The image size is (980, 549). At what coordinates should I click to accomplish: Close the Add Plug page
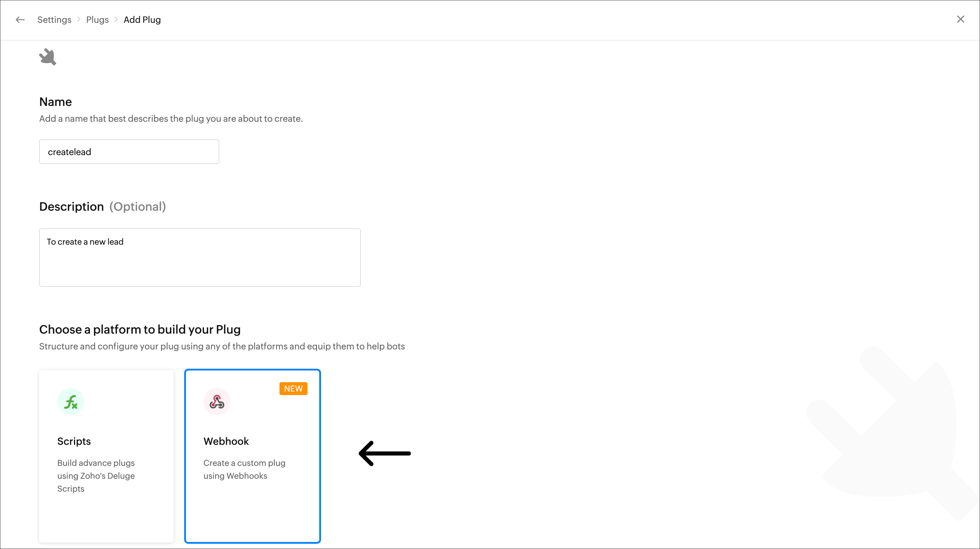tap(960, 19)
